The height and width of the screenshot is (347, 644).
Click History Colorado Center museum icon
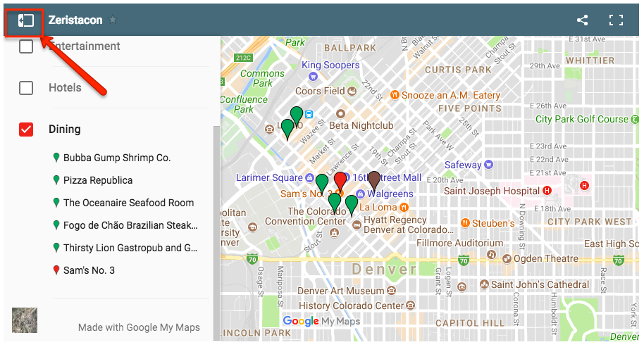click(x=410, y=305)
